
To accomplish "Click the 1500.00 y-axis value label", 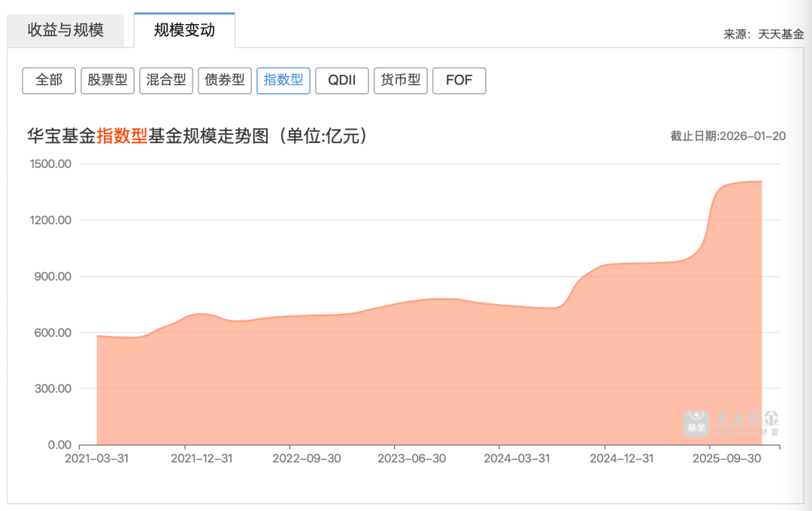I will point(50,164).
